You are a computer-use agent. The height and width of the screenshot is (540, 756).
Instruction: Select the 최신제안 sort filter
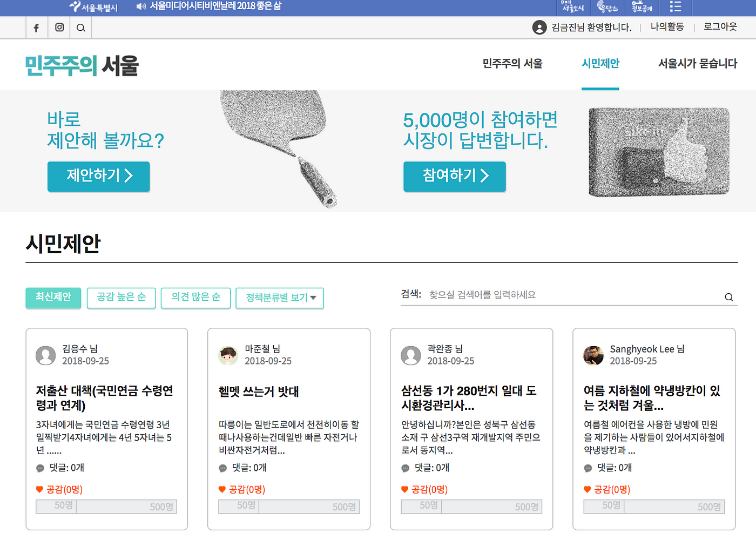pyautogui.click(x=53, y=298)
